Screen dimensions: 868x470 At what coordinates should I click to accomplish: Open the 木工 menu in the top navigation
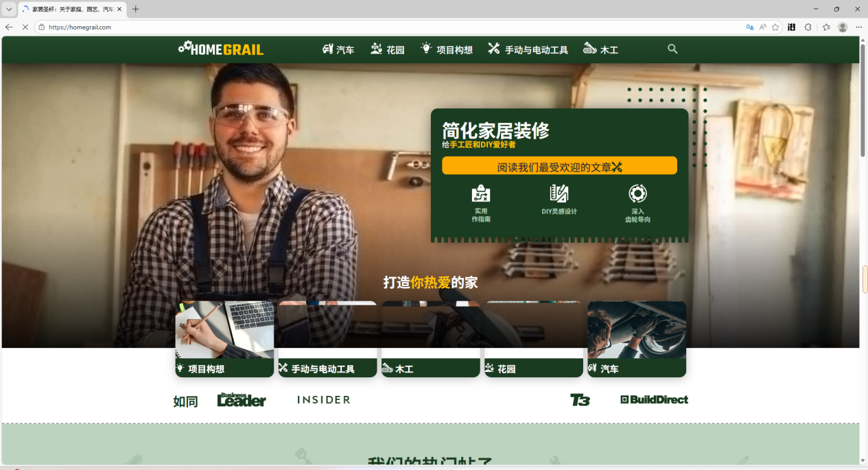click(x=600, y=49)
